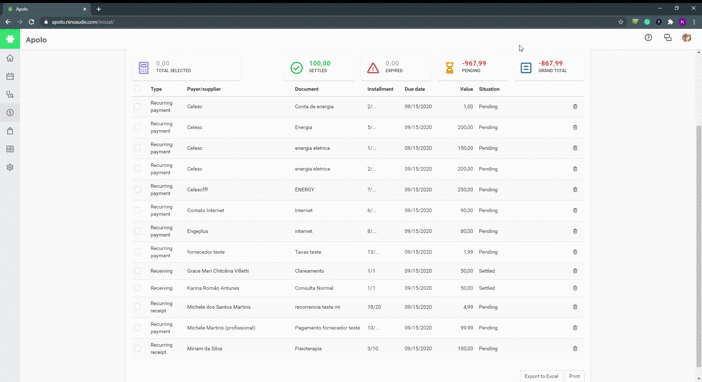Click the green Apolo logo icon
The height and width of the screenshot is (382, 702).
pyautogui.click(x=10, y=39)
